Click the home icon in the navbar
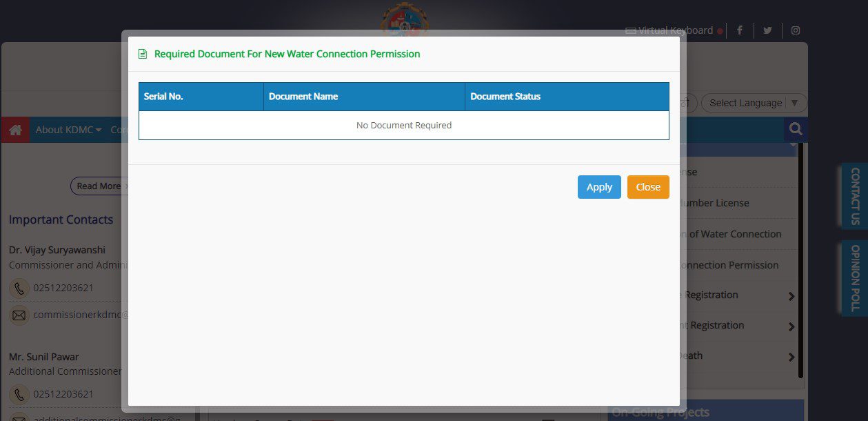Image resolution: width=868 pixels, height=421 pixels. [x=14, y=129]
